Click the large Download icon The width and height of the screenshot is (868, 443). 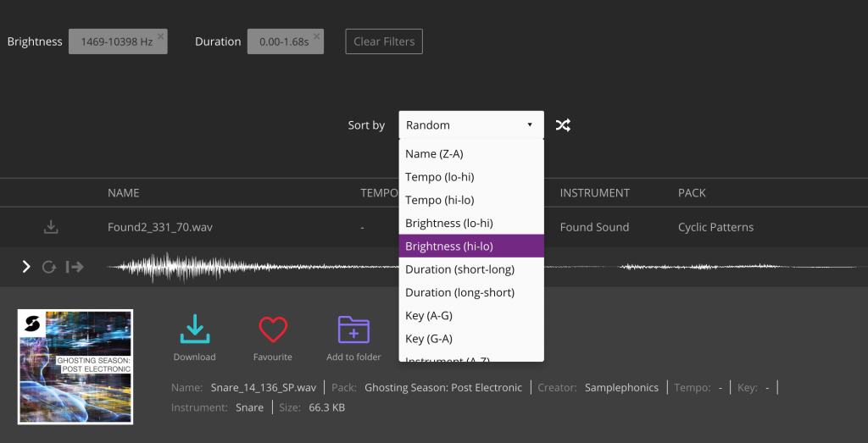coord(195,330)
